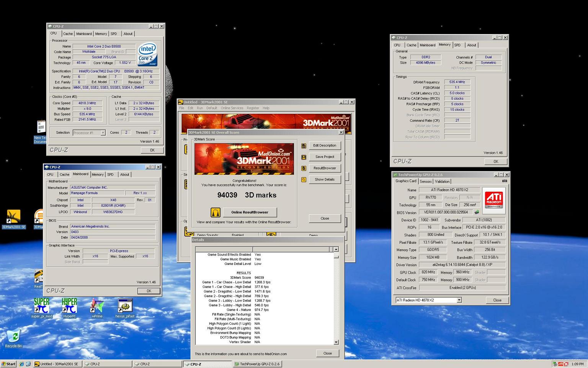This screenshot has height=368, width=588.
Task: Open the wPrime desktop shortcut
Action: (x=97, y=308)
